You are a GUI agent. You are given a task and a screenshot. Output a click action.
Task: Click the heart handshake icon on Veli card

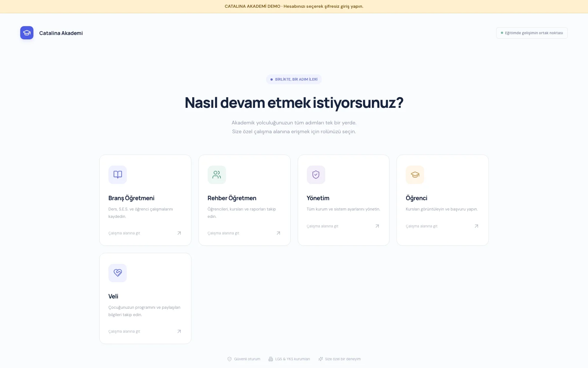click(118, 273)
